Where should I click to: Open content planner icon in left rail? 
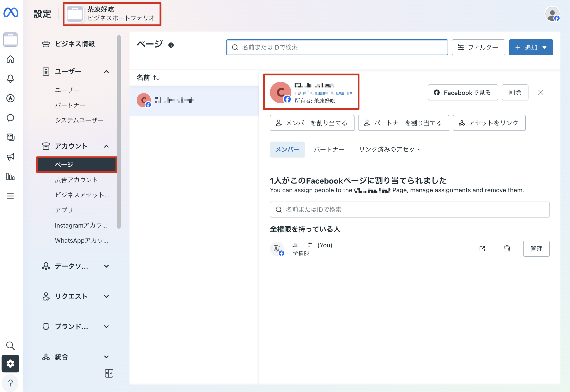(10, 137)
